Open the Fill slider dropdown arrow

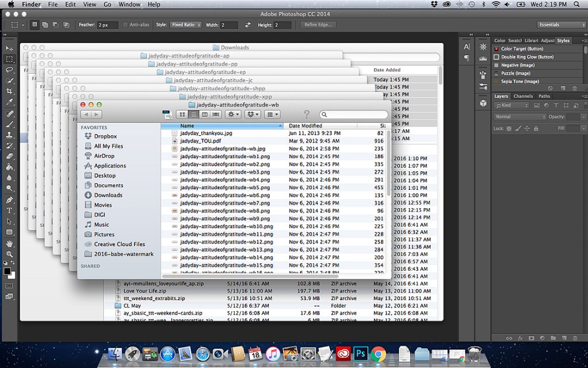(x=583, y=128)
